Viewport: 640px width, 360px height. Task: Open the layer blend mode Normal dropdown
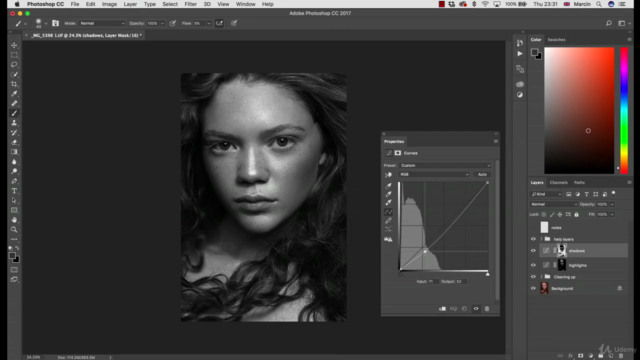[554, 204]
